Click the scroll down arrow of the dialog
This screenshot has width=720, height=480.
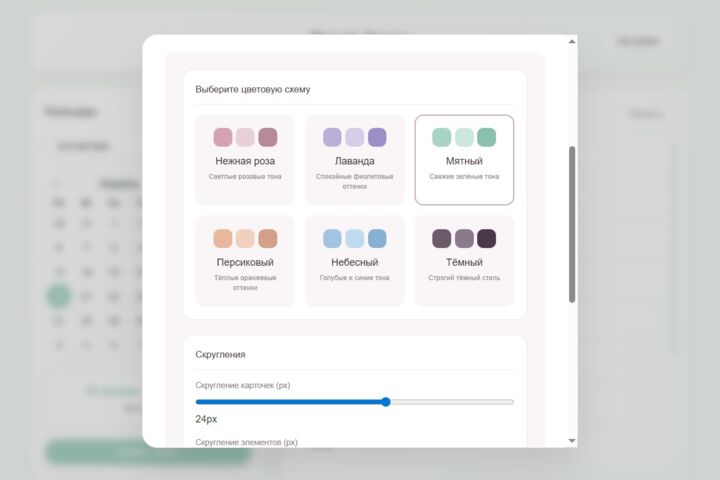(x=572, y=441)
